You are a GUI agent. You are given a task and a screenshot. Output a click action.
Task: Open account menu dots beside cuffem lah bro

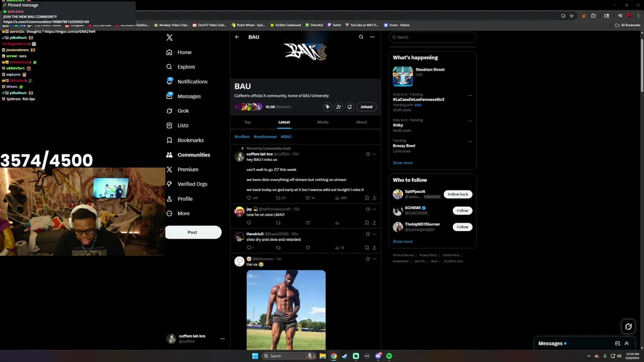pos(222,339)
